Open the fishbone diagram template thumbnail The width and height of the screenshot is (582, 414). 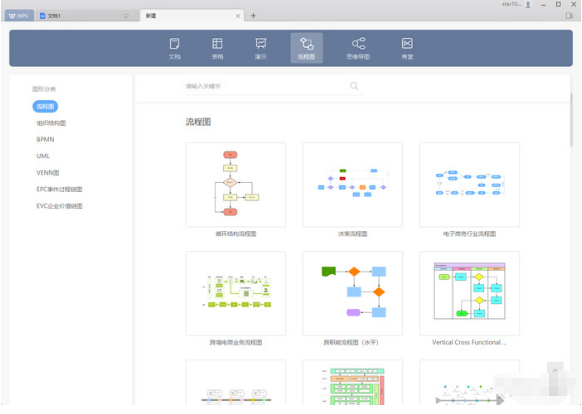click(470, 382)
